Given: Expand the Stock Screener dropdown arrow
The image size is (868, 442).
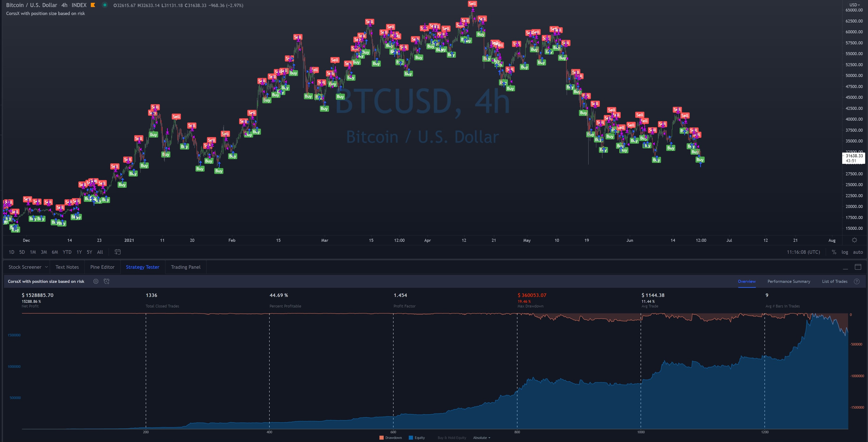Looking at the screenshot, I should [46, 267].
